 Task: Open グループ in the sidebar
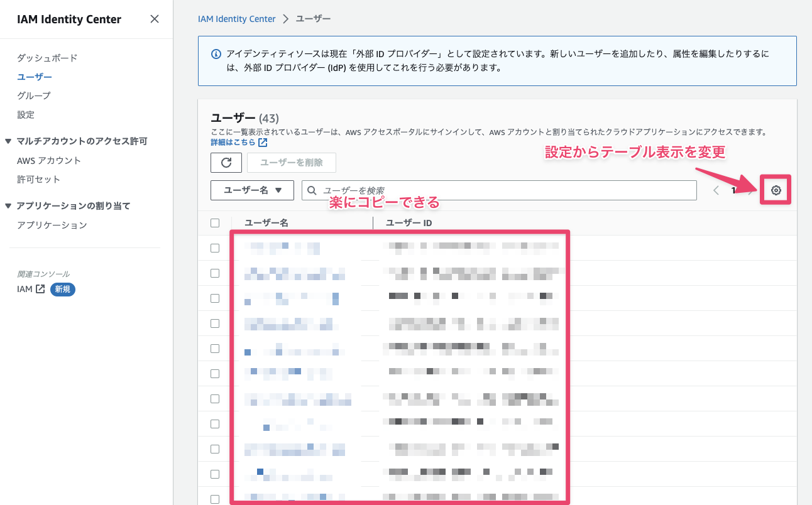coord(34,95)
